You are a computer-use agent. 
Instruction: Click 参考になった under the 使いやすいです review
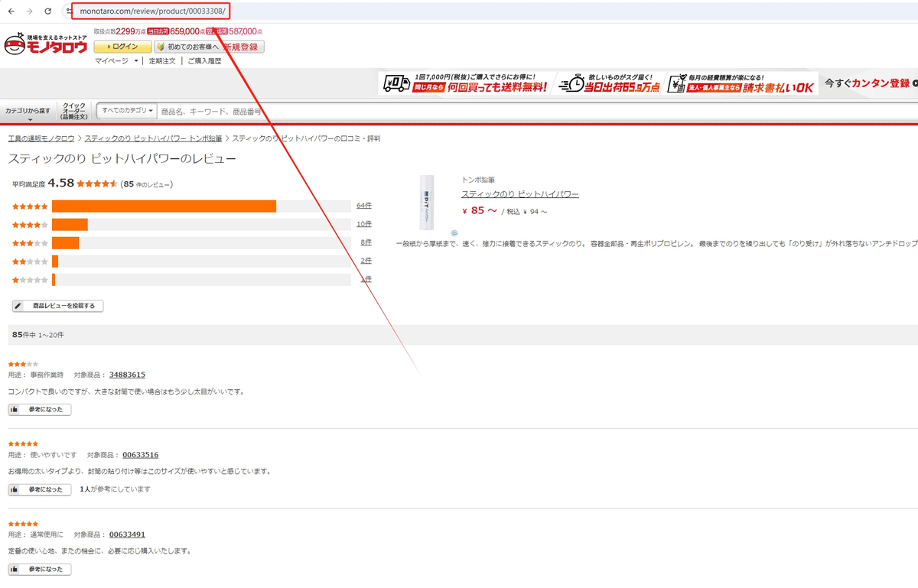coord(40,489)
